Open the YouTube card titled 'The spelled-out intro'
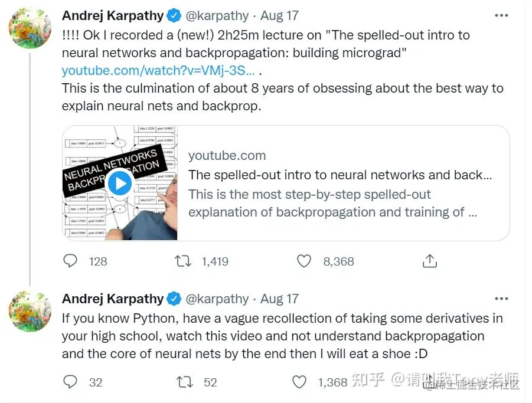Viewport: 532px width, 403px height. (x=340, y=175)
